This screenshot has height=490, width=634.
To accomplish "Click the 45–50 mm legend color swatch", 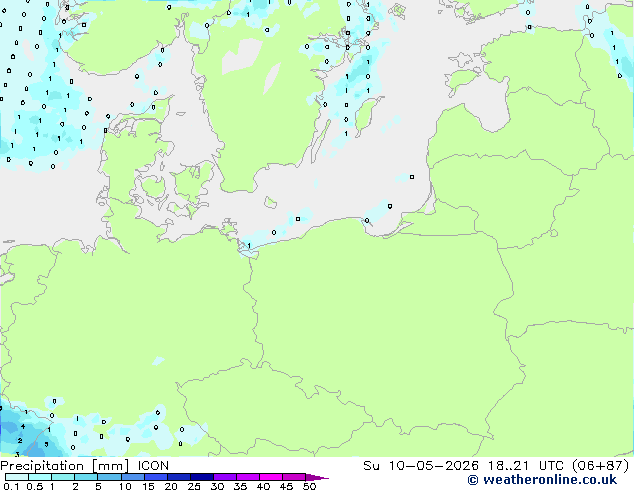I will pyautogui.click(x=294, y=477).
